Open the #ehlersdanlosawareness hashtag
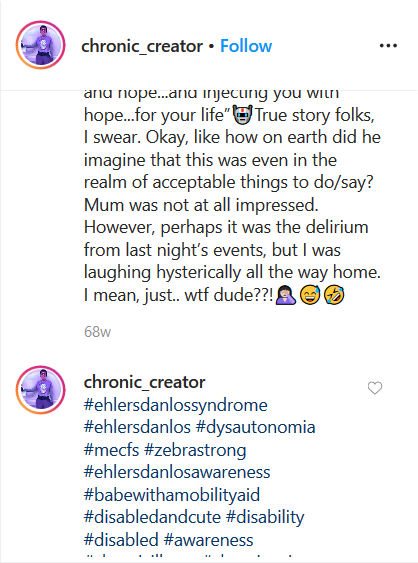Screen dimensions: 418x563 [x=177, y=472]
